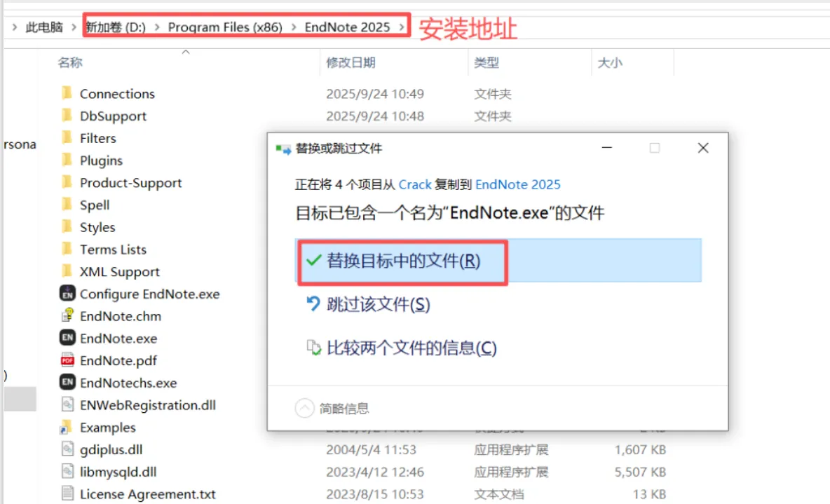
Task: Click the gdiplus.dll file icon
Action: tap(67, 449)
